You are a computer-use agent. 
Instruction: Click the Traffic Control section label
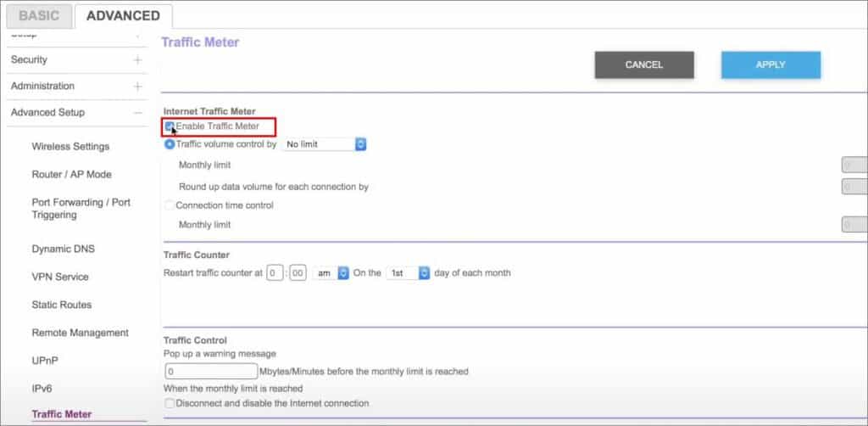pyautogui.click(x=196, y=340)
